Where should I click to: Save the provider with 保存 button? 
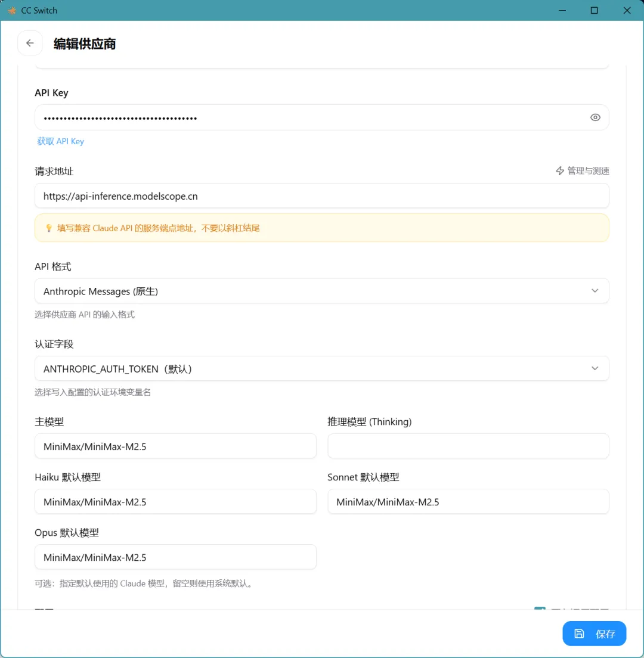click(x=594, y=634)
